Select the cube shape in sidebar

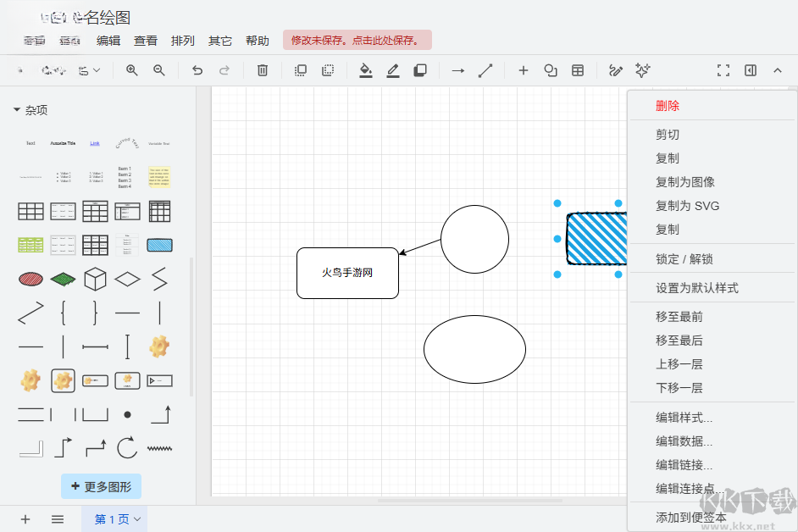pos(95,279)
